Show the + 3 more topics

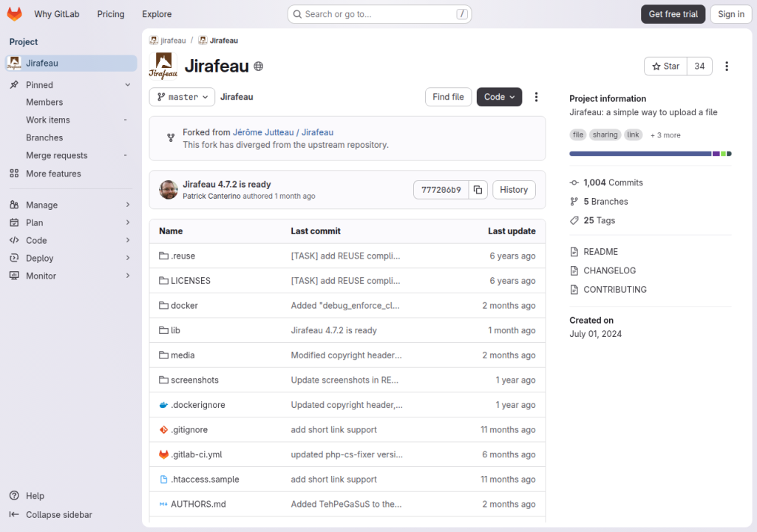point(665,135)
